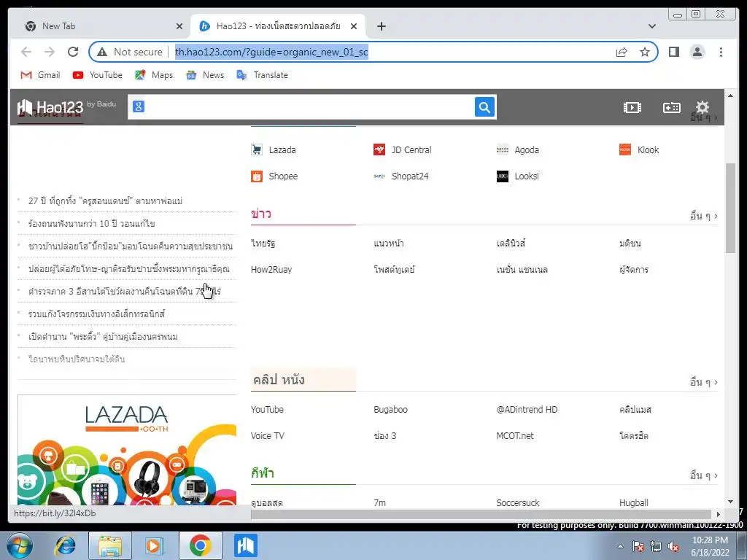
Task: Open How2Ruay news link
Action: click(271, 270)
